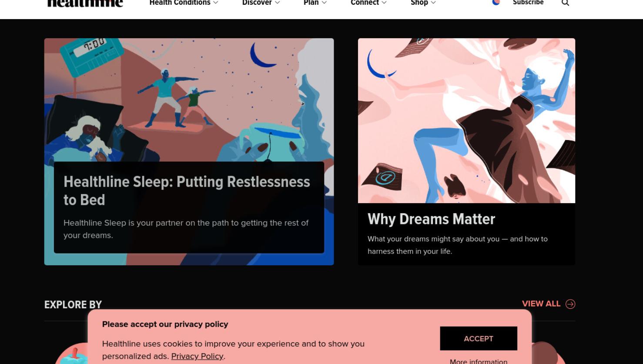
Task: Click the Healthline logo
Action: (x=85, y=3)
